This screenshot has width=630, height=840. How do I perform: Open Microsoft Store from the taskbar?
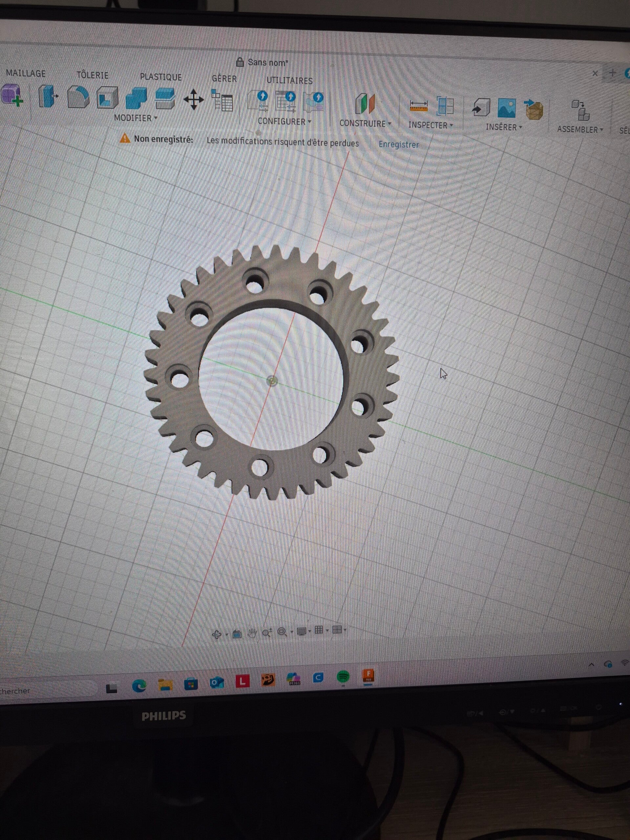(x=191, y=684)
